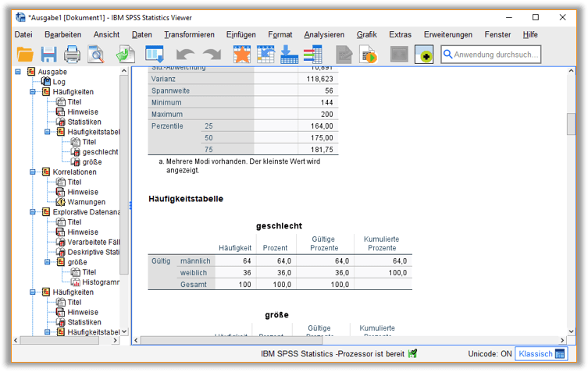588x372 pixels.
Task: Open the Datei menu
Action: point(23,34)
